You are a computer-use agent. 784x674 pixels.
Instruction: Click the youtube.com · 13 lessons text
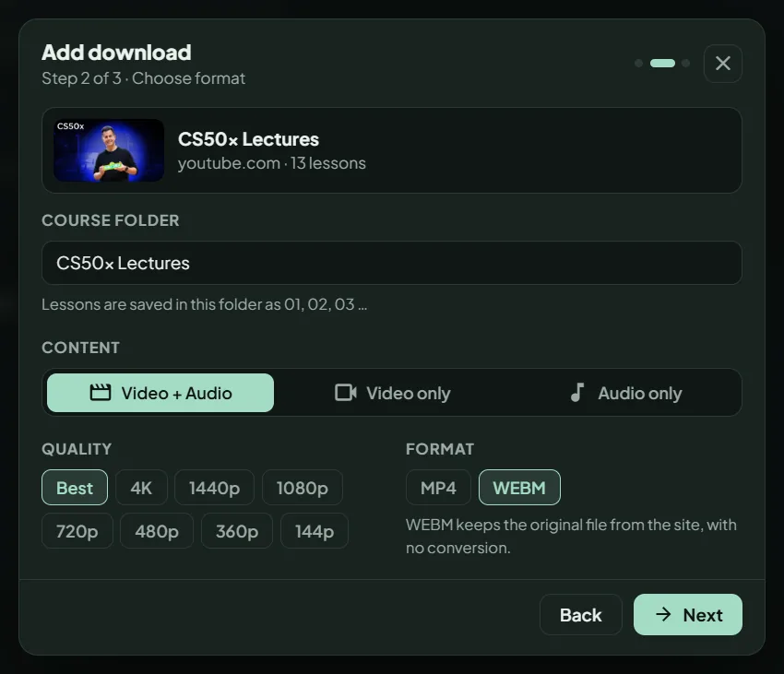pos(272,163)
